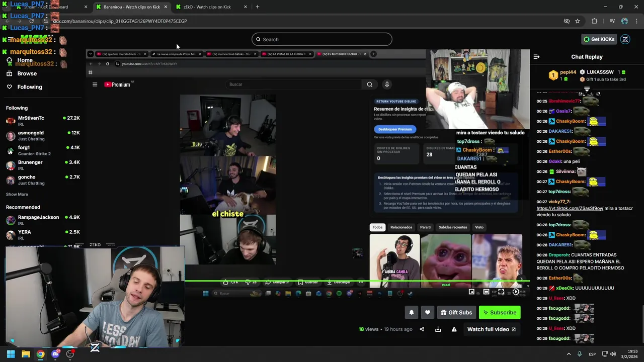Screen dimensions: 644x362
Task: Open a new browser tab
Action: 258,7
